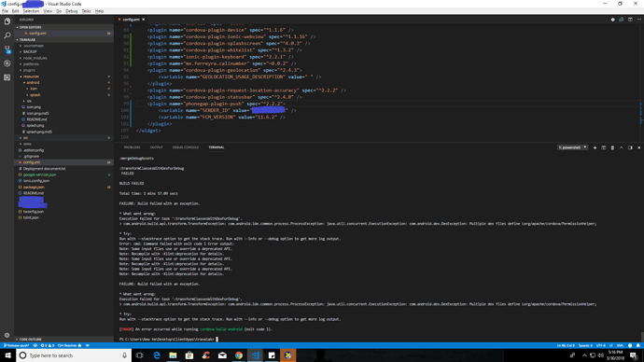
Task: Open notifications bell in status bar
Action: [638, 345]
